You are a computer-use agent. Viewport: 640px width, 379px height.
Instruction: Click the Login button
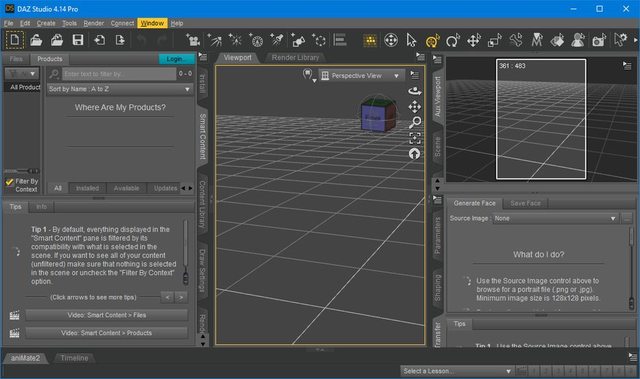[x=177, y=59]
